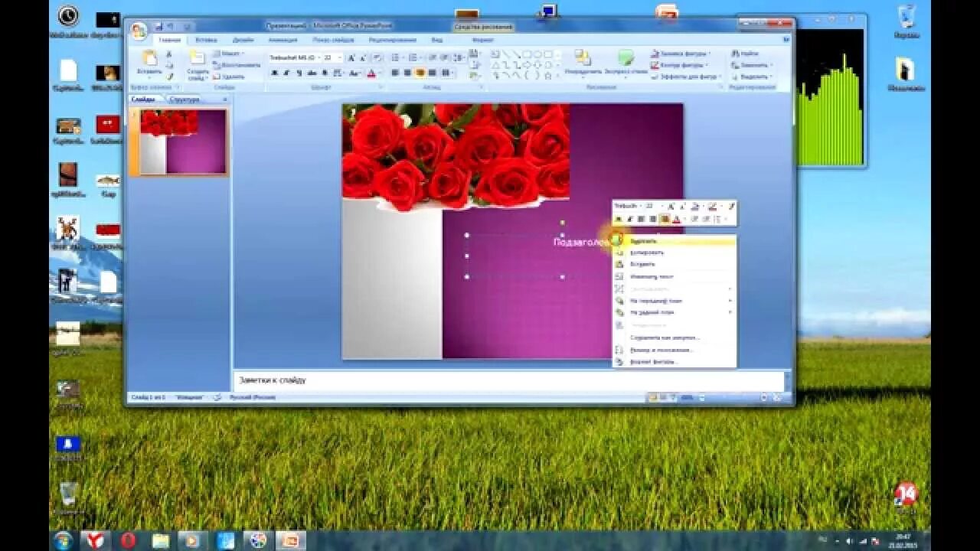
Task: Select slide 1 thumbnail in Slides panel
Action: pyautogui.click(x=184, y=142)
